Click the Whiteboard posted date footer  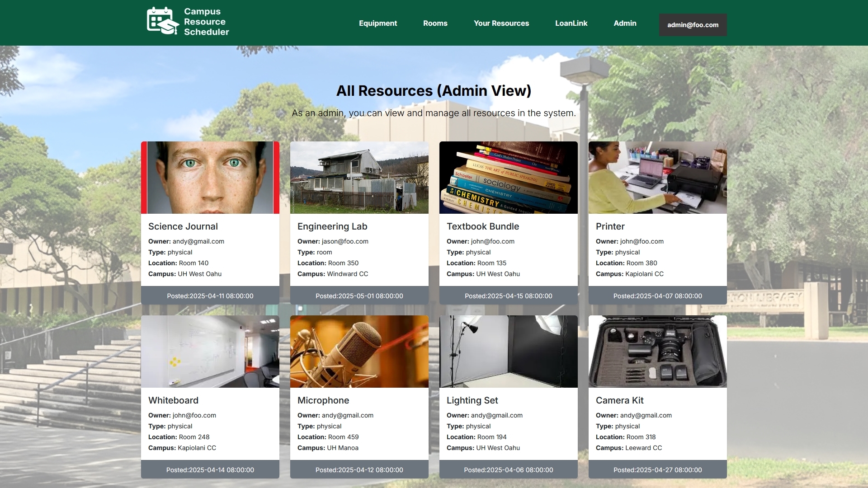click(x=210, y=469)
